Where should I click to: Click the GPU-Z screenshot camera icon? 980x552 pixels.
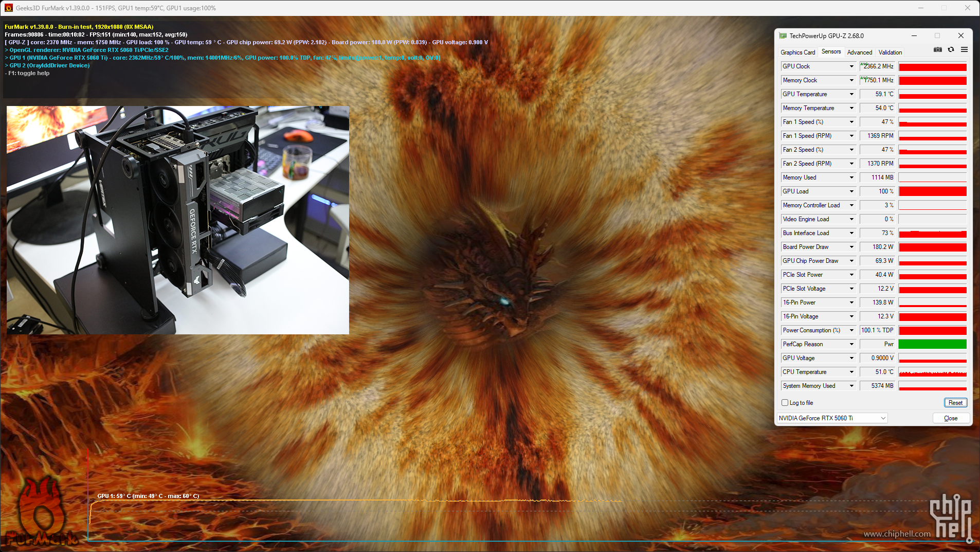click(x=938, y=50)
